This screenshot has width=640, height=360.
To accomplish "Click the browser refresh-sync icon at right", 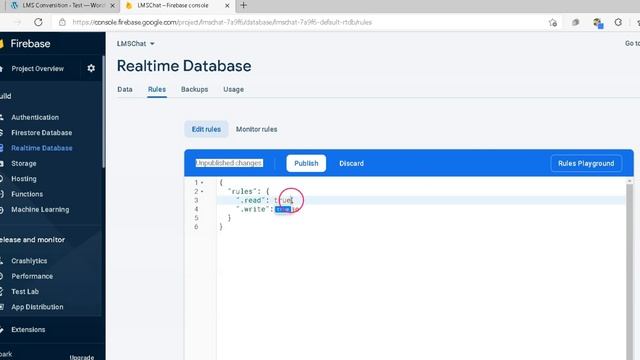I will [x=618, y=22].
